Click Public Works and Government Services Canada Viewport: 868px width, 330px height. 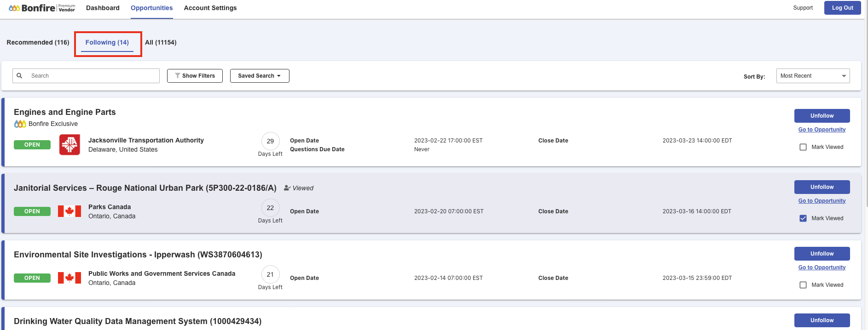click(162, 273)
